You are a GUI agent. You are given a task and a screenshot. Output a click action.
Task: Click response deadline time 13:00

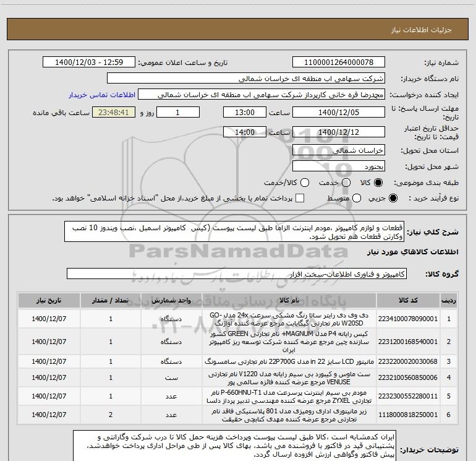pyautogui.click(x=245, y=112)
